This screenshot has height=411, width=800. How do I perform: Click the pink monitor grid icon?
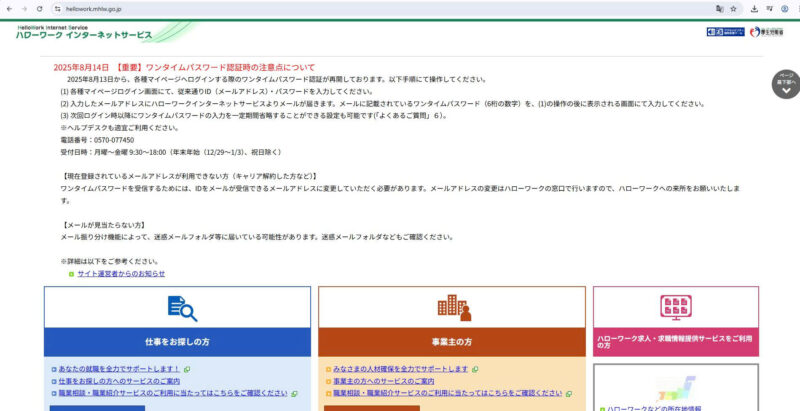tap(676, 307)
